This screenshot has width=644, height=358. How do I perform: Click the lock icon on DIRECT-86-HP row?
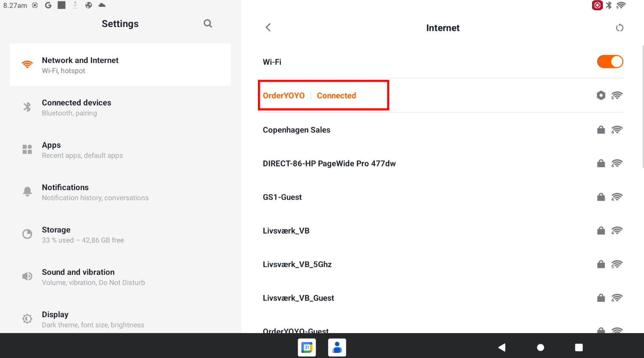(x=601, y=163)
